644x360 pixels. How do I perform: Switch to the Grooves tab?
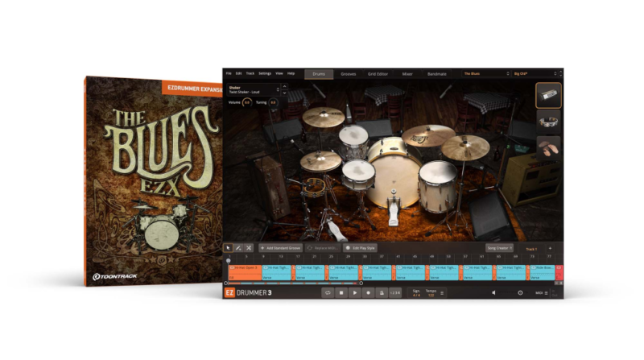(x=349, y=74)
